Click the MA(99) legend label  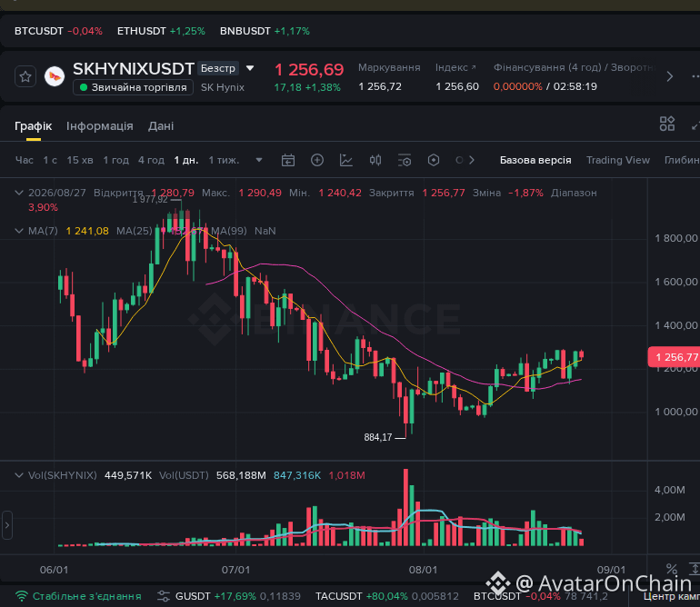[228, 231]
